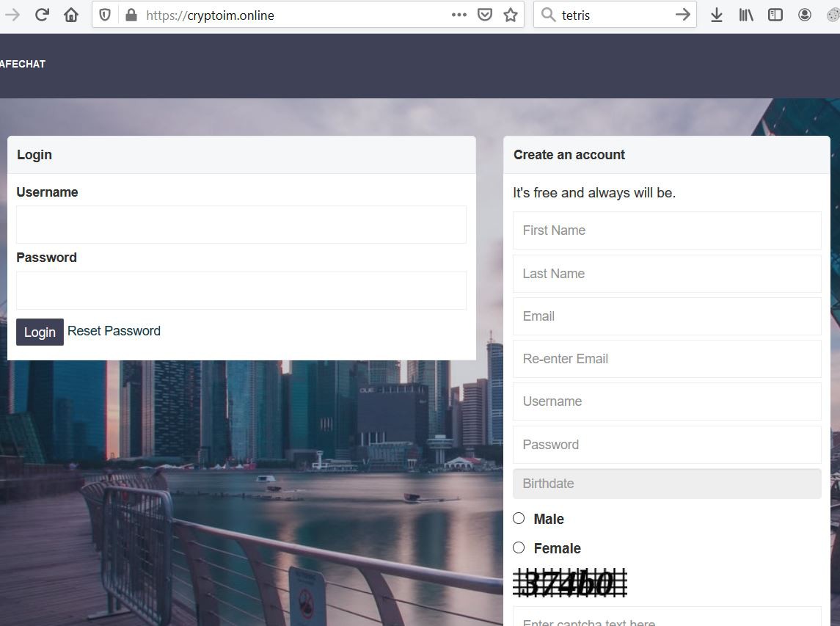Open the Downloads panel
The height and width of the screenshot is (626, 840).
click(x=717, y=15)
